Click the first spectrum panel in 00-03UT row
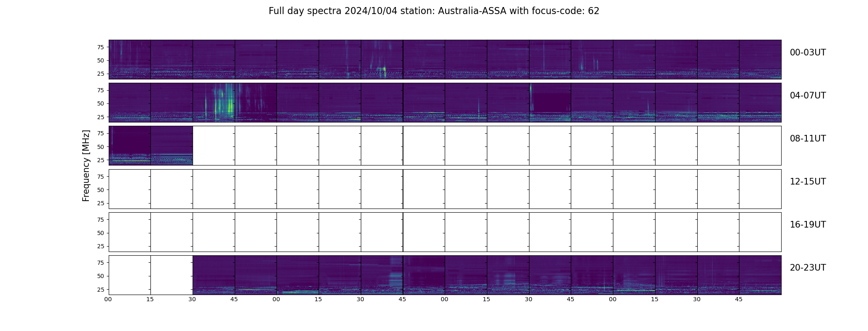 click(130, 60)
